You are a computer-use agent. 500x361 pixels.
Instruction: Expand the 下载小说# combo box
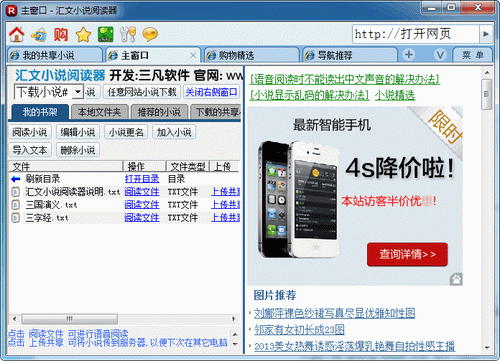pos(78,92)
